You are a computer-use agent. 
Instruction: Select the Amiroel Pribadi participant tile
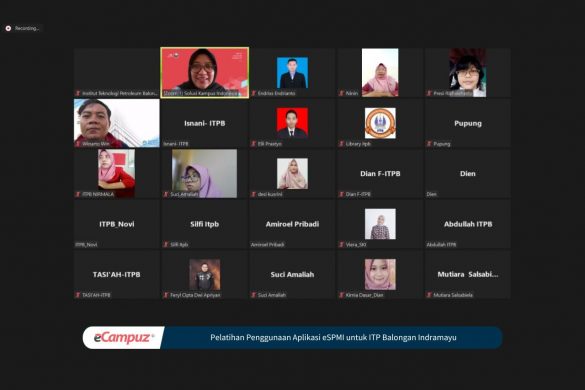coord(292,224)
